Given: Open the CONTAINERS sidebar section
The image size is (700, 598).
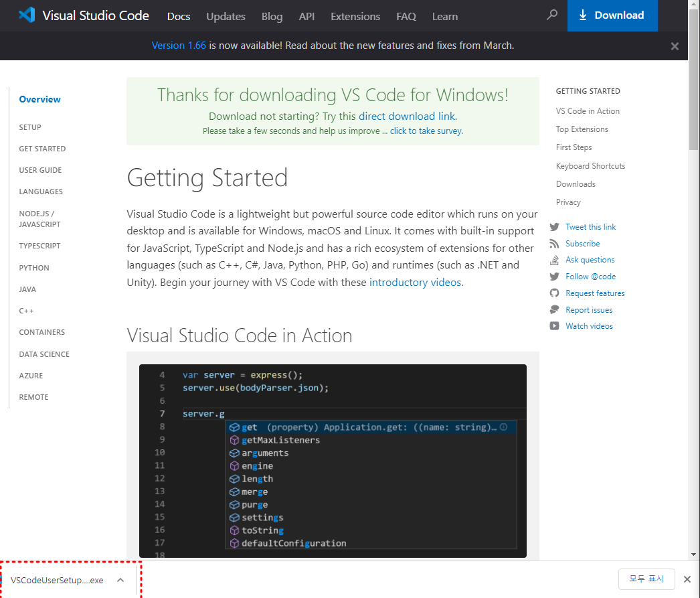Looking at the screenshot, I should tap(42, 332).
